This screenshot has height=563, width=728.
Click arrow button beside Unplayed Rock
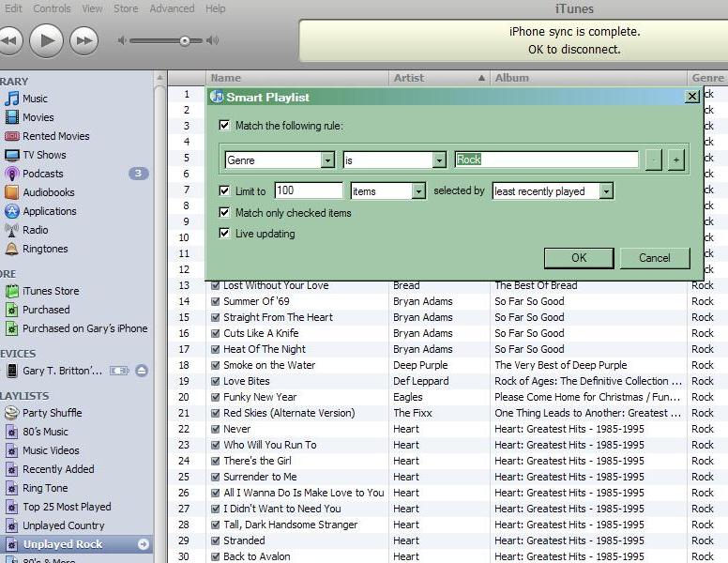(144, 544)
